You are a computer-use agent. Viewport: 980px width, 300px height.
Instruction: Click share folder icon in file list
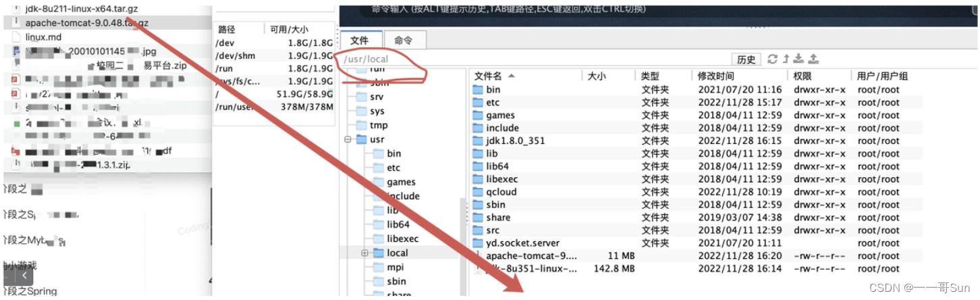pyautogui.click(x=478, y=218)
